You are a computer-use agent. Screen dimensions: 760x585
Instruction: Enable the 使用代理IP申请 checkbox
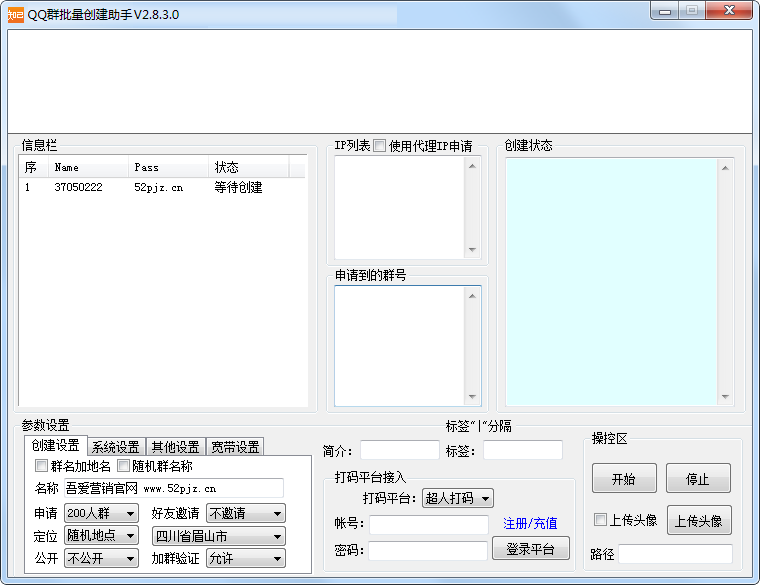tap(380, 146)
